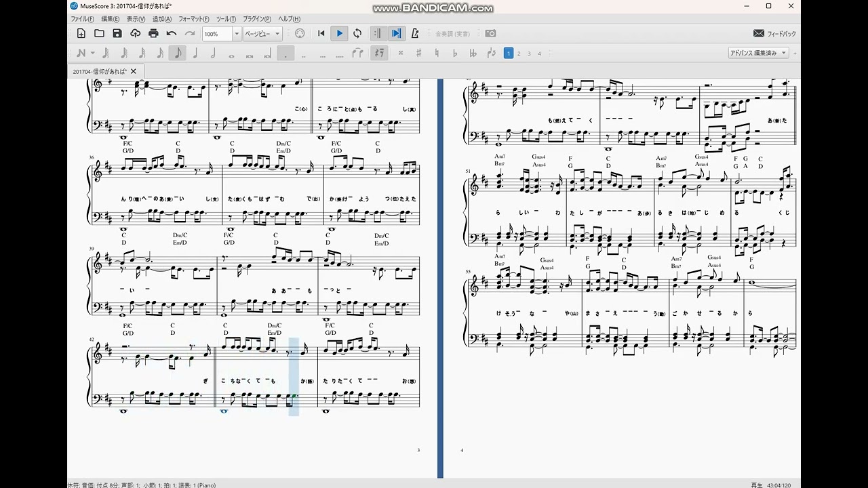Select the 32nd note duration
Screen dimensions: 868x488
142,53
